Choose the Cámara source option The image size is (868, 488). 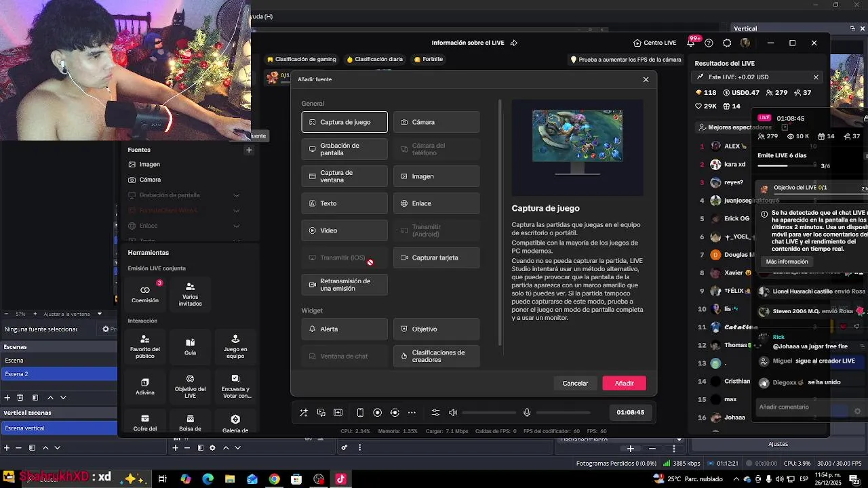(436, 122)
